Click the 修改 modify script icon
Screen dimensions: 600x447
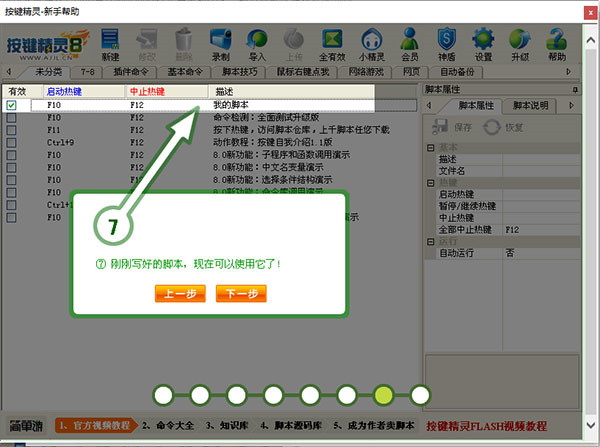[x=147, y=44]
